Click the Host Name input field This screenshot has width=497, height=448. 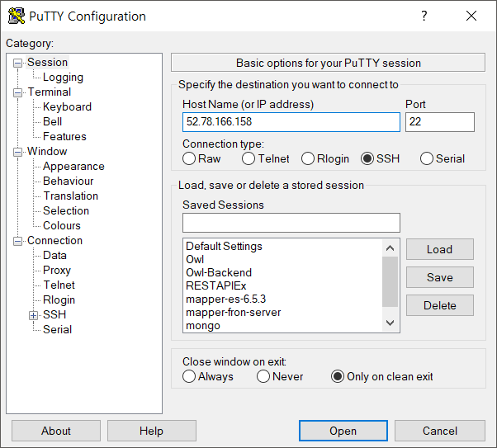[x=291, y=122]
